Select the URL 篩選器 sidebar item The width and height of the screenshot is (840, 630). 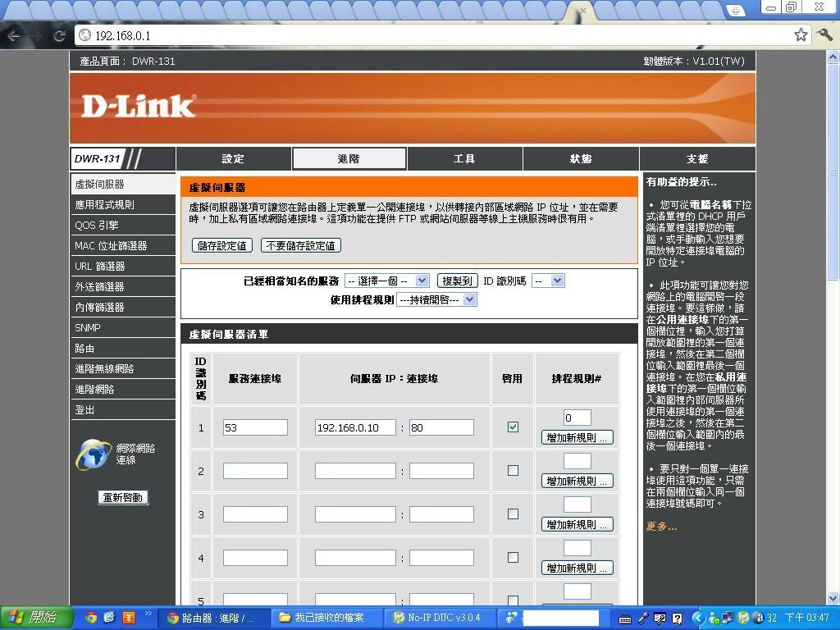(100, 267)
